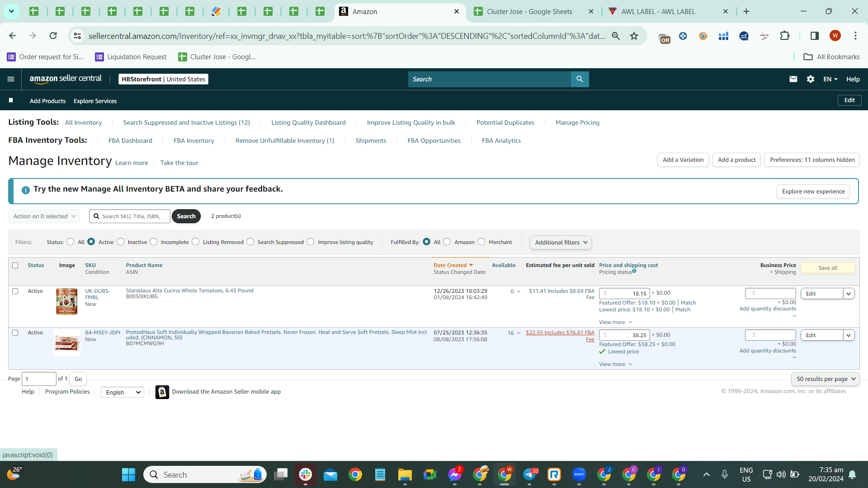Select the Listing Removed status filter
This screenshot has width=868, height=488.
pos(195,242)
